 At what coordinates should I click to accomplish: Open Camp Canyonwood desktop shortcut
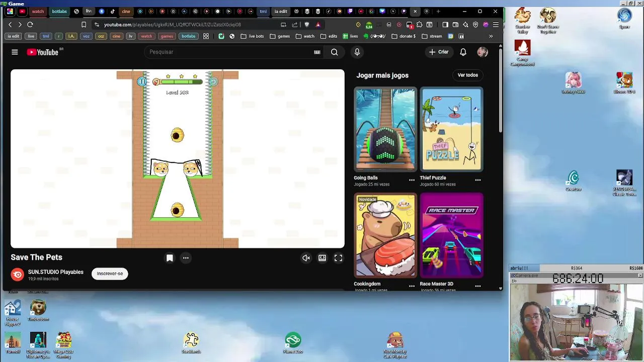[x=522, y=53]
